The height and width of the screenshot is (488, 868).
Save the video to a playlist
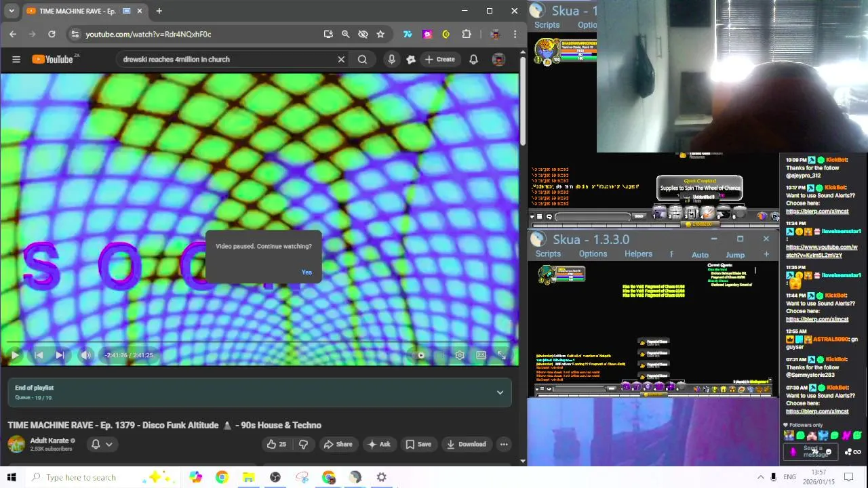[x=418, y=445]
